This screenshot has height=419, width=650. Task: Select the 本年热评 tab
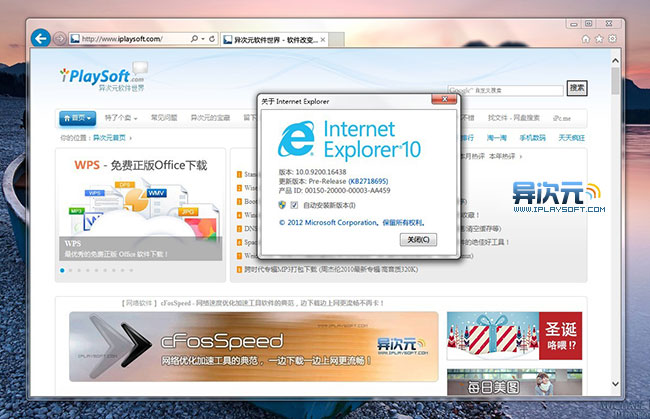502,156
